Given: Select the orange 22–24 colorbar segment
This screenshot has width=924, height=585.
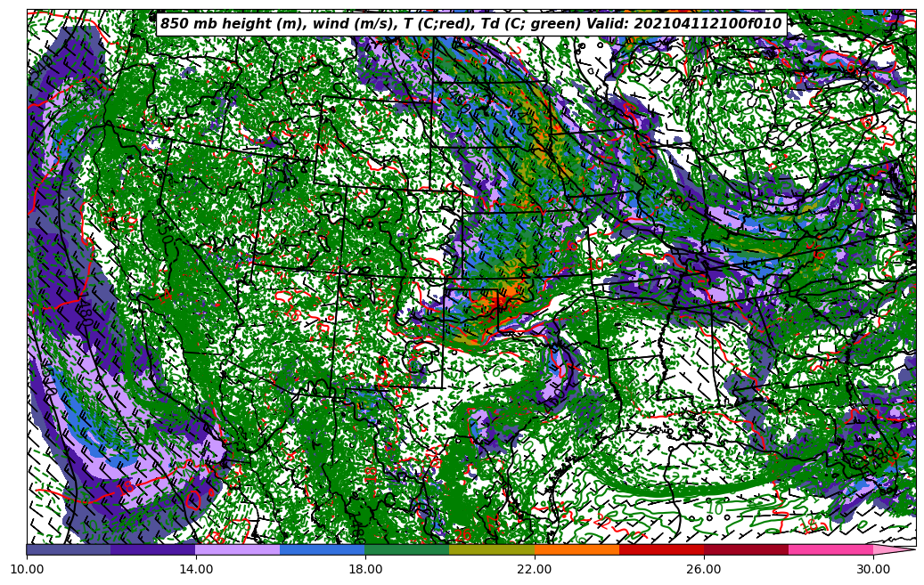Looking at the screenshot, I should click(x=576, y=550).
